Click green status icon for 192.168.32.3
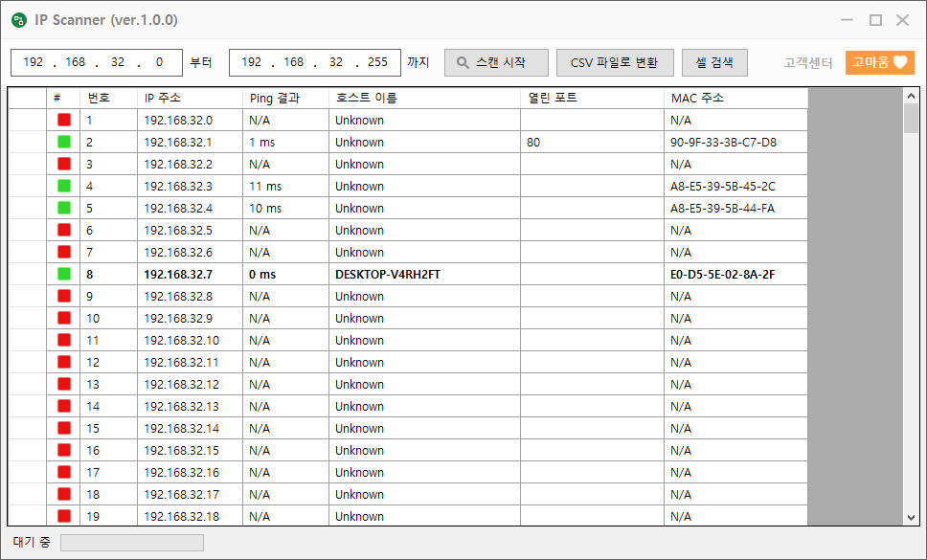 [x=64, y=186]
